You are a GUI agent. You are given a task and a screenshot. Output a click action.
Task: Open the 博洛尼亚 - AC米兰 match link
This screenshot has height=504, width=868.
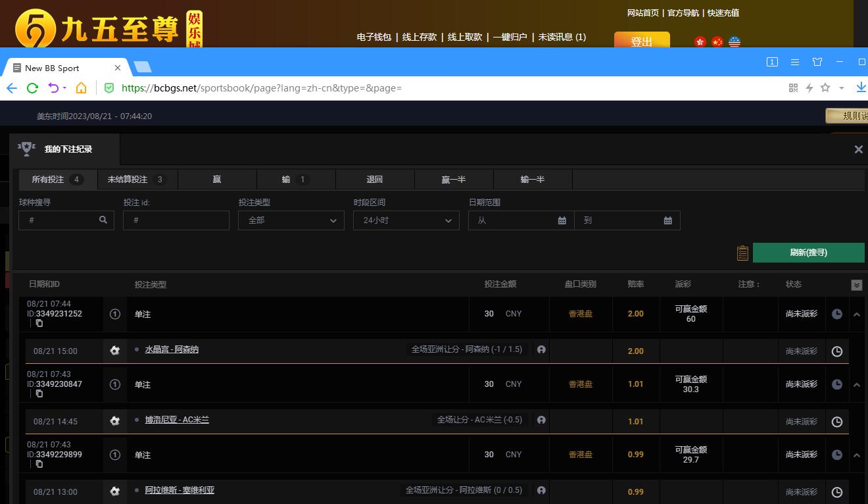pyautogui.click(x=177, y=420)
